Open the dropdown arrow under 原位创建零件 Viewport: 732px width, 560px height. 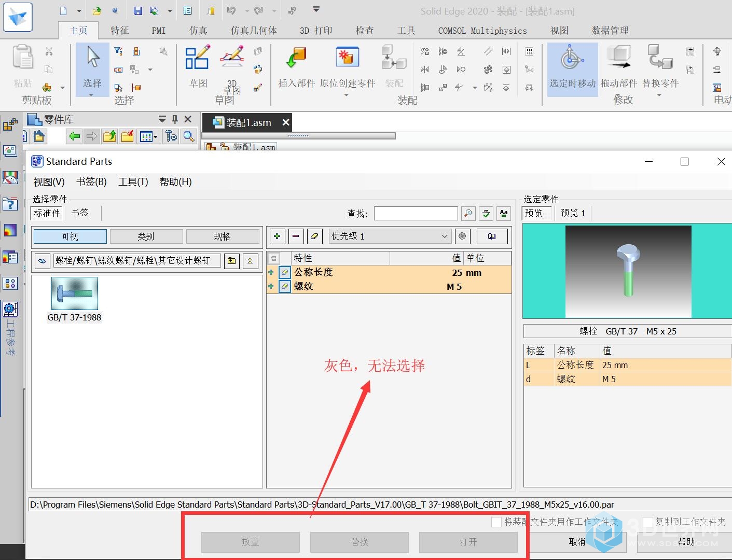(x=346, y=95)
